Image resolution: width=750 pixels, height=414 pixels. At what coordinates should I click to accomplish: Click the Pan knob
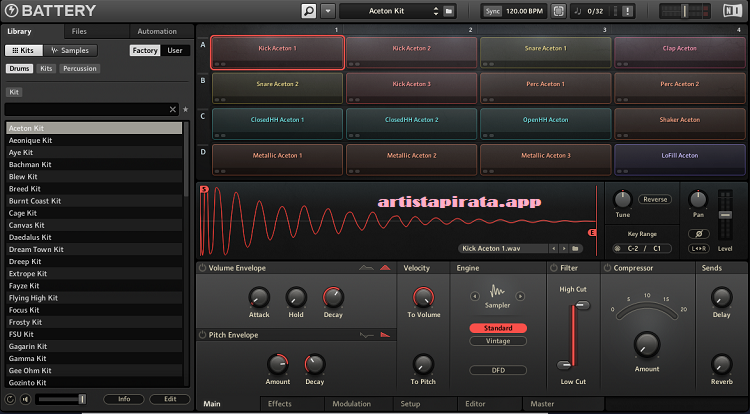698,199
